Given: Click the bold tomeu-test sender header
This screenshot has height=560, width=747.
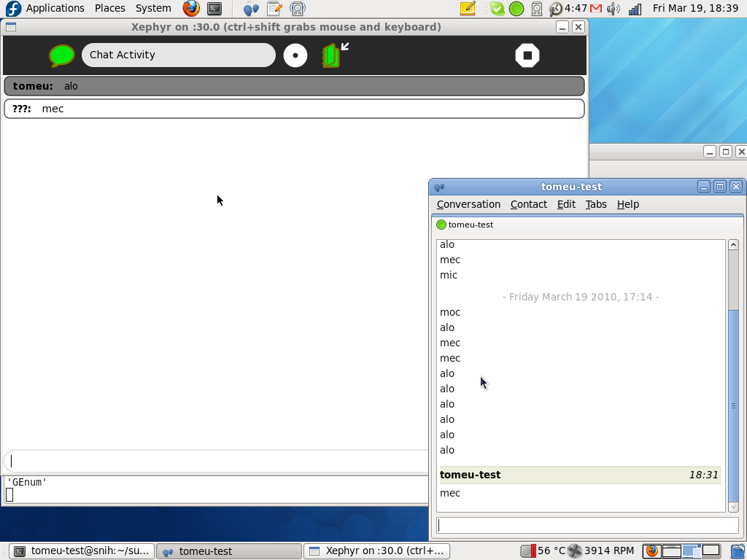Looking at the screenshot, I should 471,475.
